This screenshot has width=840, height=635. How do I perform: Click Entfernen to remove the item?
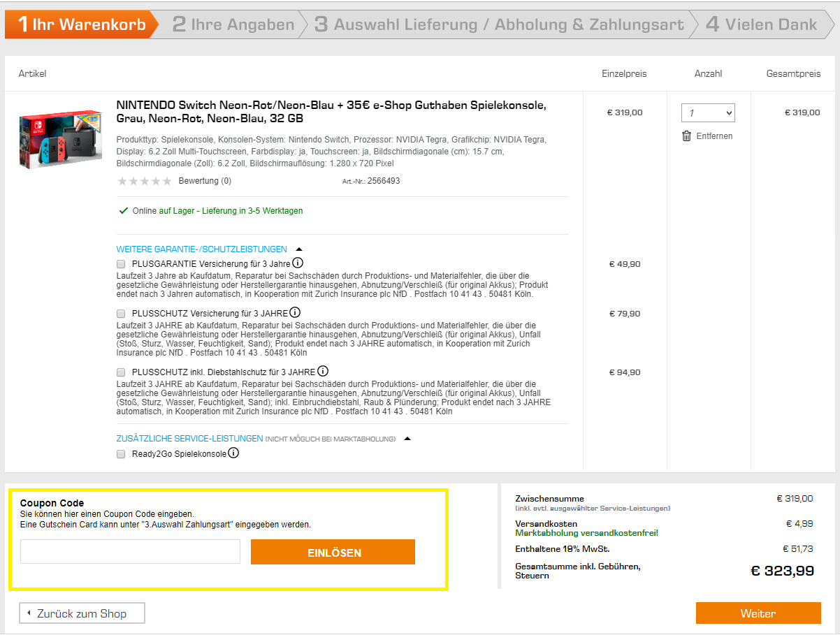point(714,136)
